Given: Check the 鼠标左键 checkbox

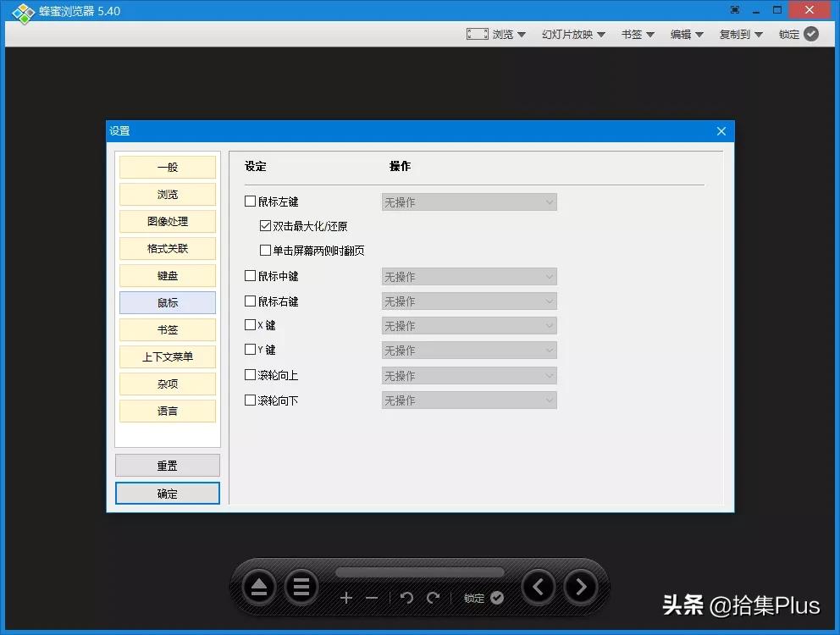Looking at the screenshot, I should (250, 201).
